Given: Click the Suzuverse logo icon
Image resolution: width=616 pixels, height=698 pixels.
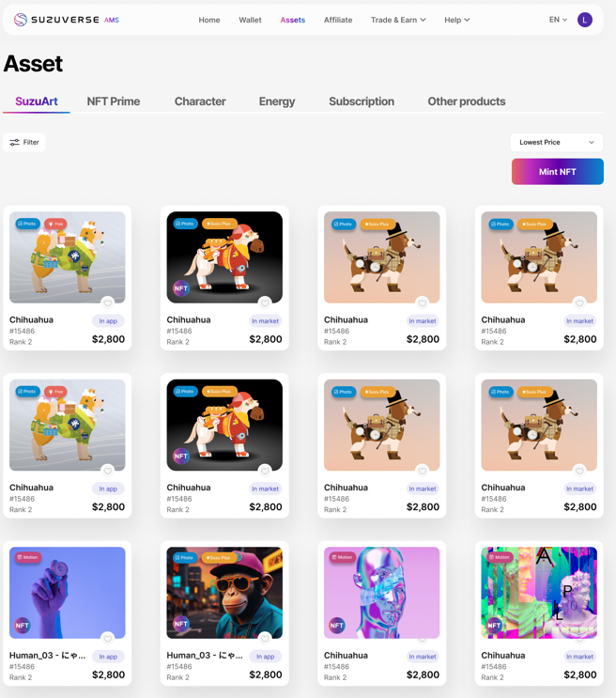Looking at the screenshot, I should pyautogui.click(x=21, y=20).
